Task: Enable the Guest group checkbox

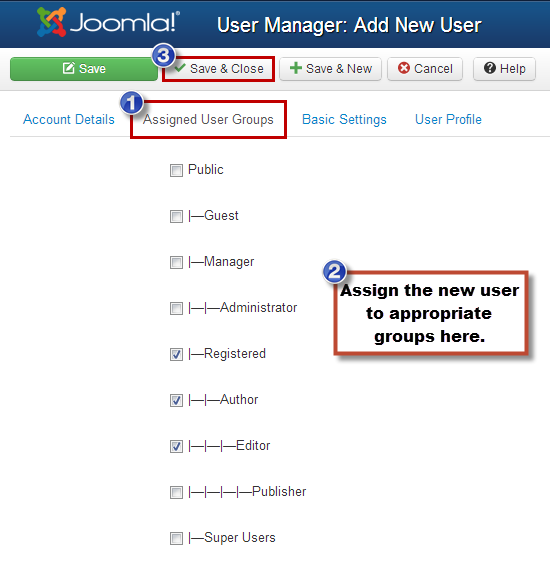Action: click(176, 216)
